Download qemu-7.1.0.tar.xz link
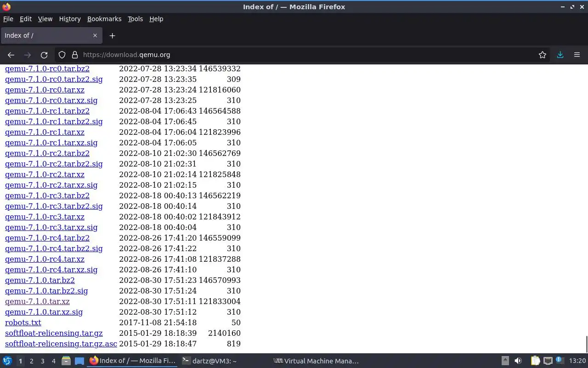588x368 pixels. click(x=37, y=301)
